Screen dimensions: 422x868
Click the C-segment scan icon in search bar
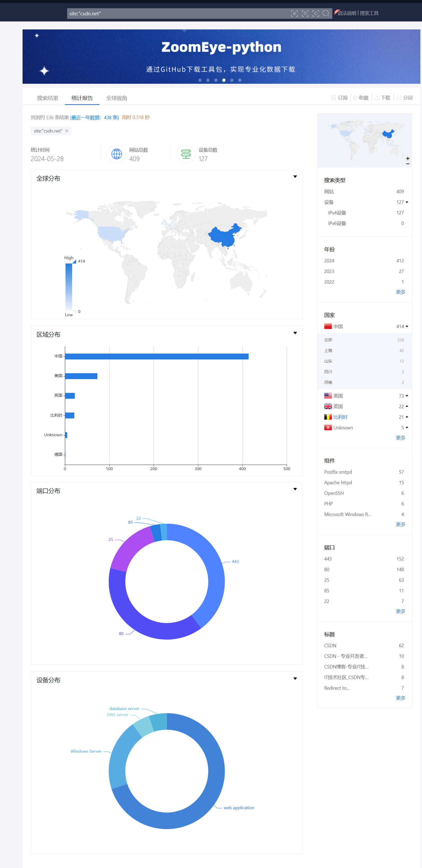[x=315, y=14]
